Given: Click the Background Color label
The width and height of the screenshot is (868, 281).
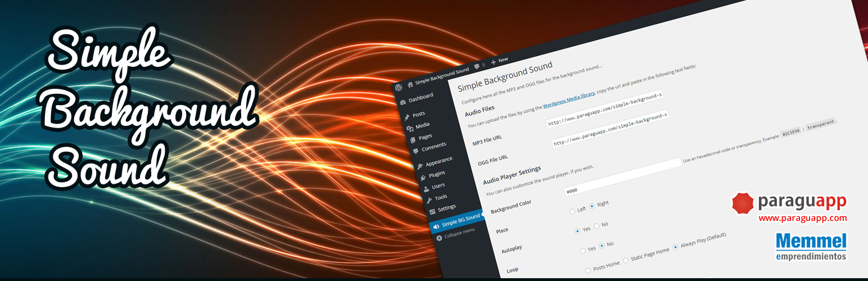Looking at the screenshot, I should pos(511,206).
